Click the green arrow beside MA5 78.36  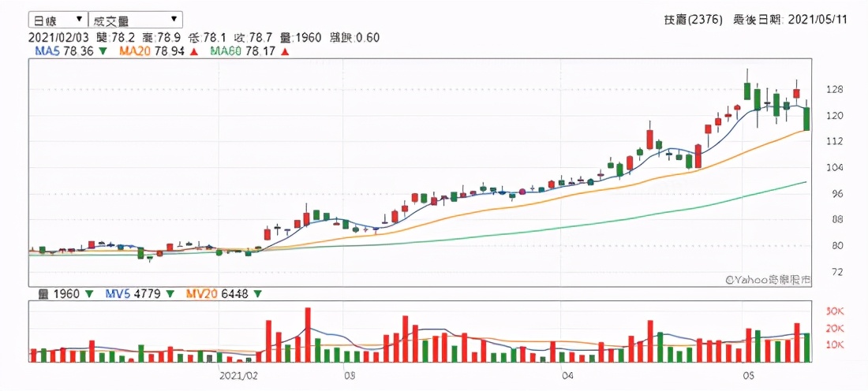(103, 52)
